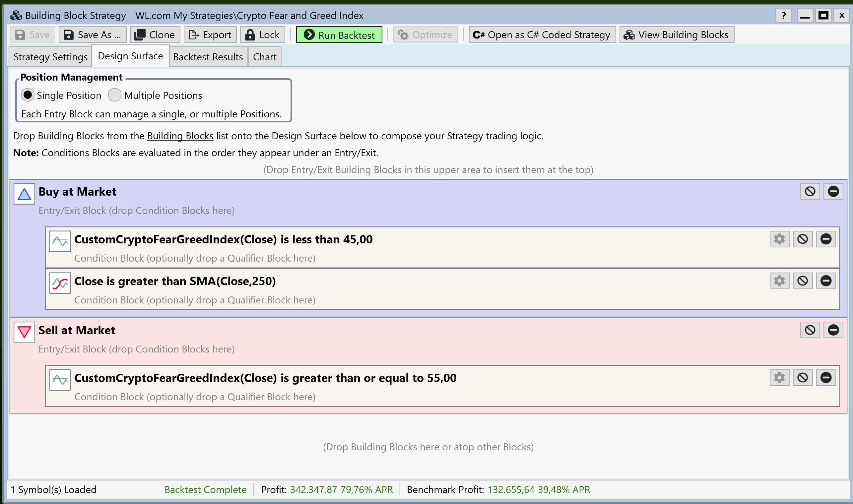The width and height of the screenshot is (853, 504).
Task: Click the View Building Blocks button
Action: [676, 34]
